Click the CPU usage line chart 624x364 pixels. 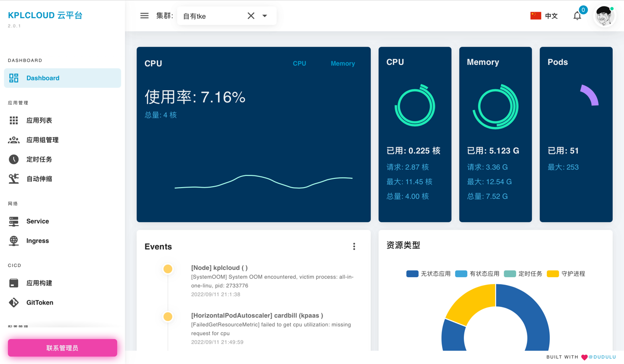pos(263,181)
